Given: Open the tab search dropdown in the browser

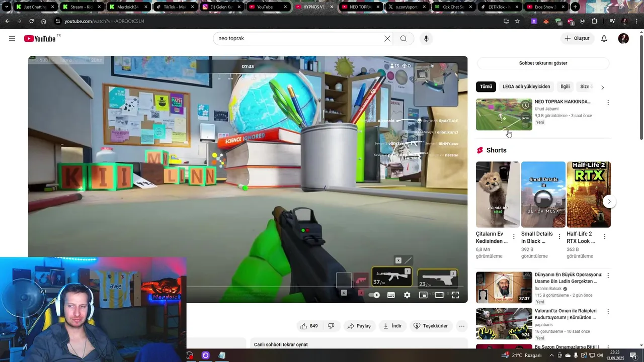Looking at the screenshot, I should tap(7, 7).
